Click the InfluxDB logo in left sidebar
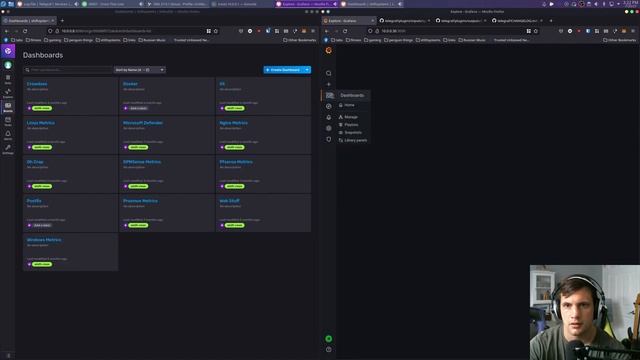 point(8,51)
